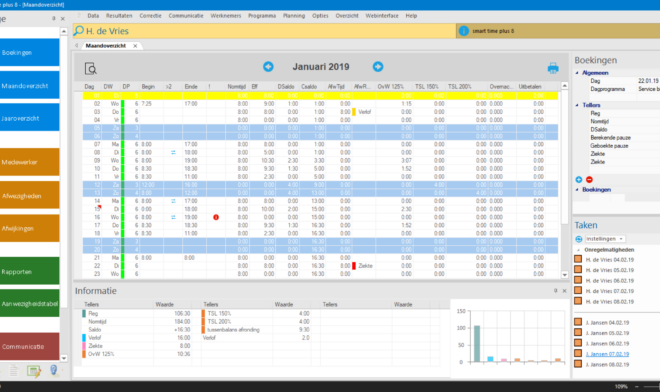The width and height of the screenshot is (660, 392).
Task: Print the Maandoverzicht with printer icon
Action: pos(553,68)
